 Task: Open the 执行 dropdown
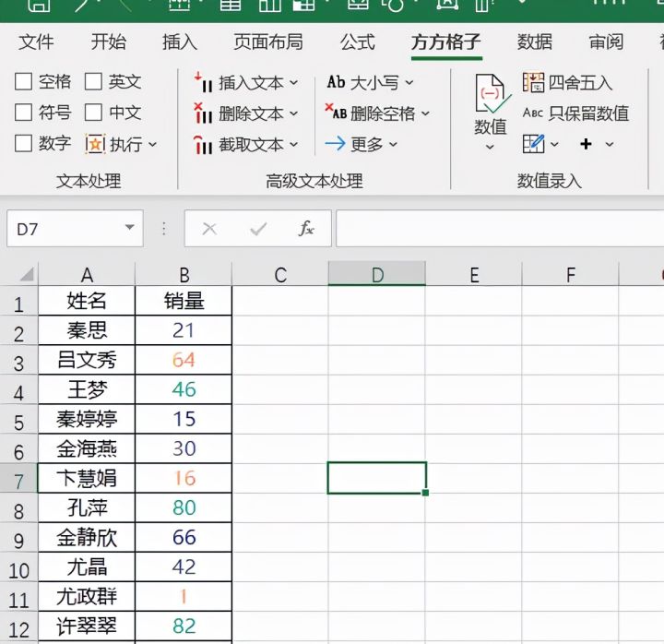click(152, 145)
